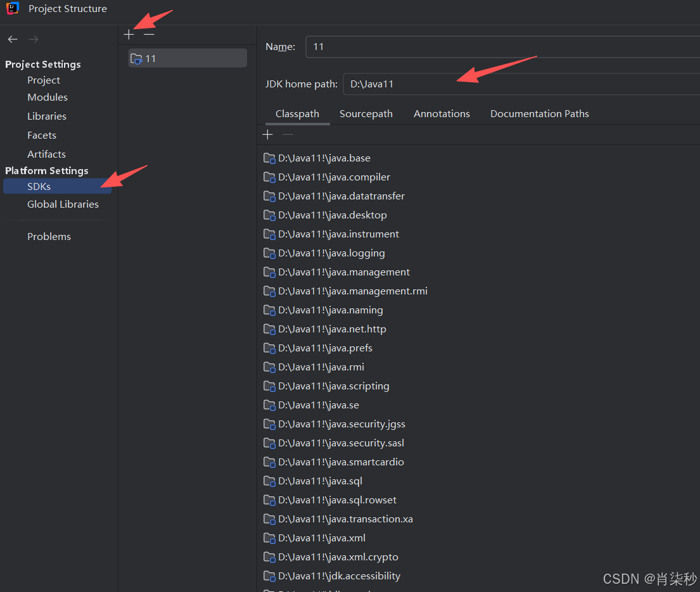The width and height of the screenshot is (700, 592).
Task: Click the minus icon to remove the selected SDK
Action: pos(149,34)
